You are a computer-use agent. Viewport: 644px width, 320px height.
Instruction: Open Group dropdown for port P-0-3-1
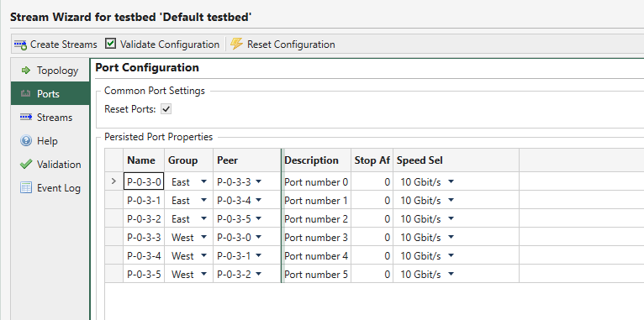203,200
